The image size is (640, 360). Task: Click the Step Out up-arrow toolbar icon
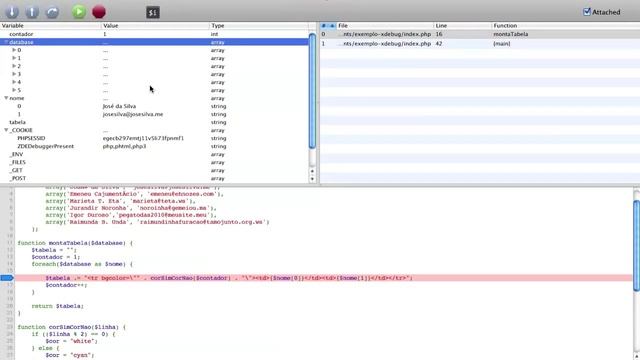tap(32, 12)
